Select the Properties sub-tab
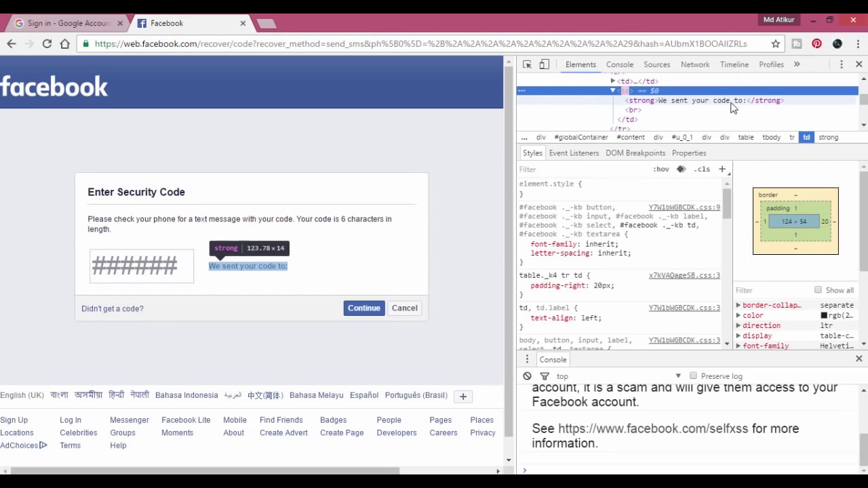Screen dimensions: 868x488 click(689, 153)
